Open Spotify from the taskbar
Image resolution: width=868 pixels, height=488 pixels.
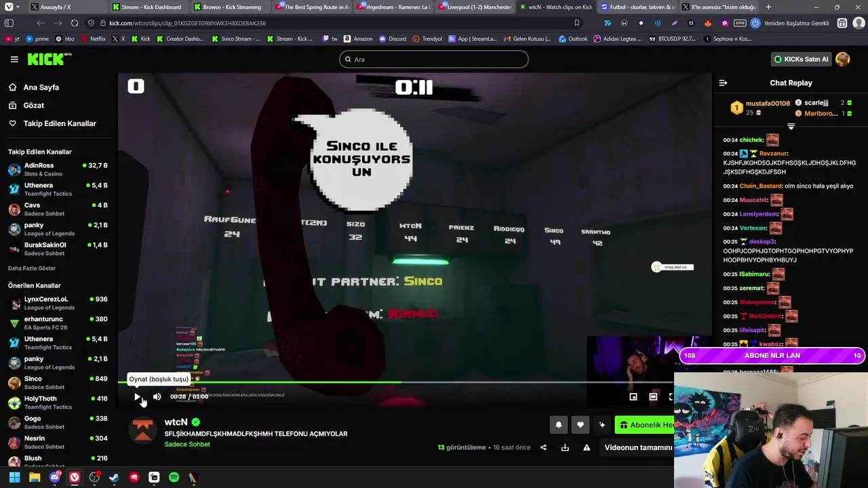coord(174,477)
